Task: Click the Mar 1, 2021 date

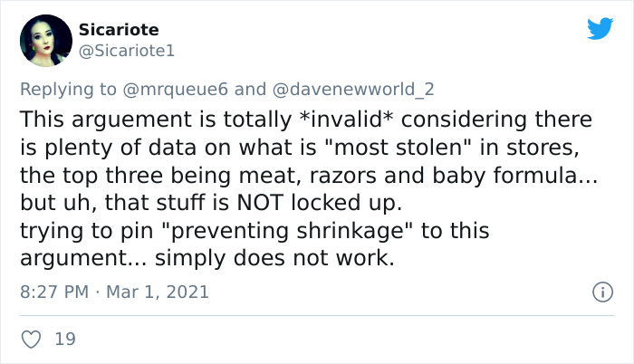Action: click(x=159, y=292)
